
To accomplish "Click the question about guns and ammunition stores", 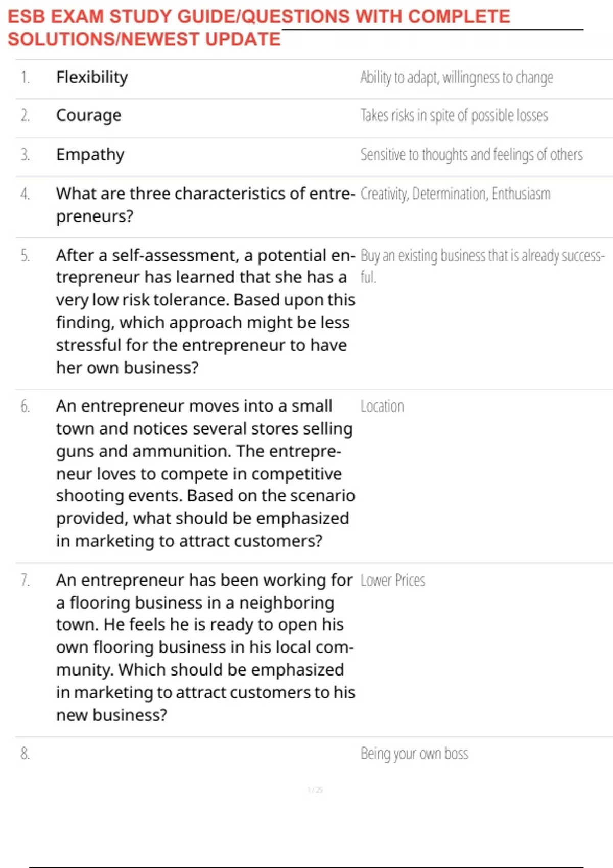I will pyautogui.click(x=204, y=473).
